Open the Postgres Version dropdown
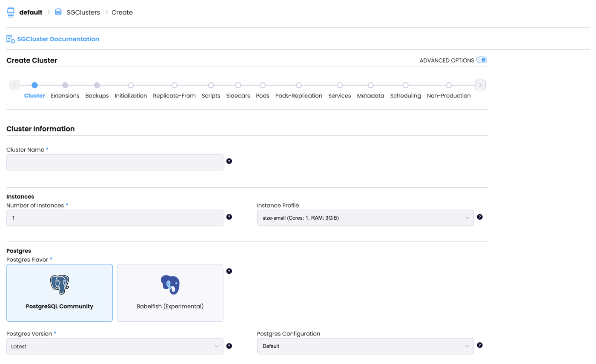The image size is (596, 364). (x=114, y=346)
